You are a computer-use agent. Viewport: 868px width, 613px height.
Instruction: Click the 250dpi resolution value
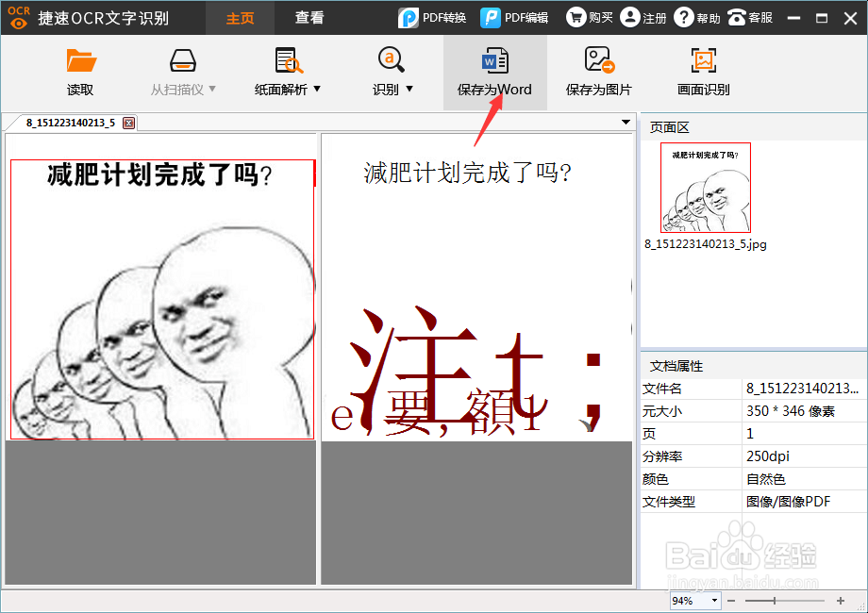767,456
